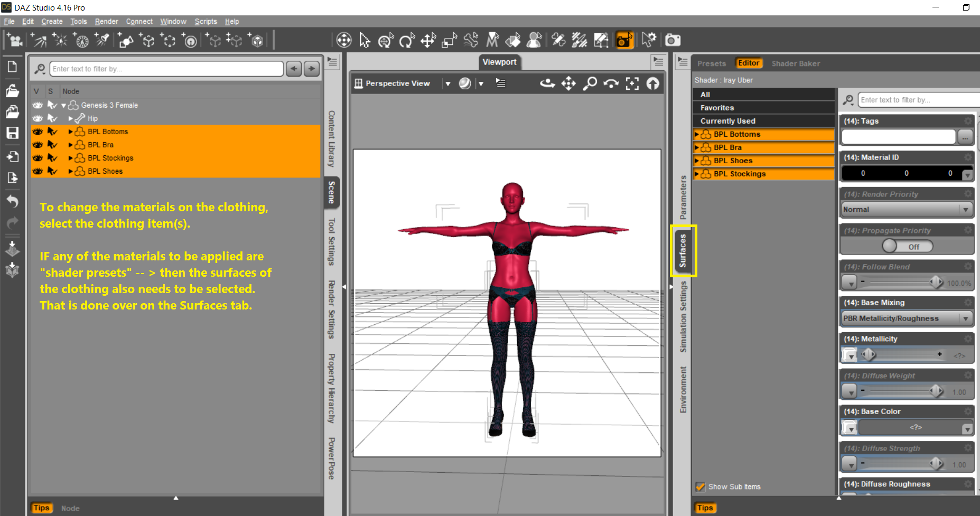The height and width of the screenshot is (516, 980).
Task: Open the Render menu
Action: click(106, 22)
